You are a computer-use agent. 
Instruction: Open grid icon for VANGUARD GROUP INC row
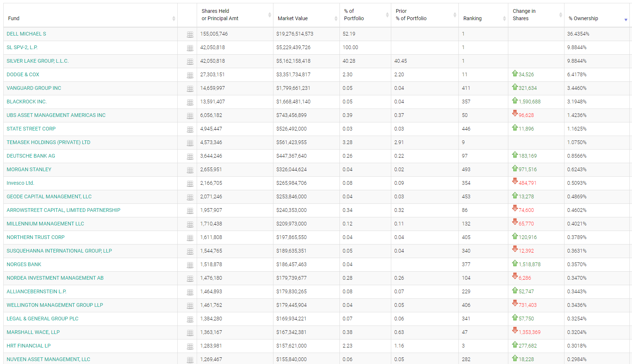coord(190,89)
